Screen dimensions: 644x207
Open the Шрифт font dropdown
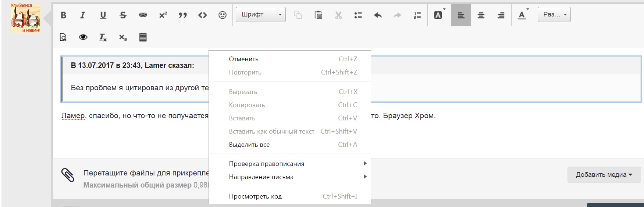[x=260, y=15]
